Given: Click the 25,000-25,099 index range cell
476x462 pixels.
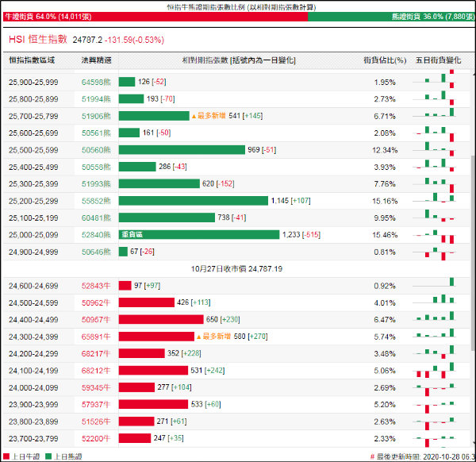Looking at the screenshot, I should click(x=33, y=235).
